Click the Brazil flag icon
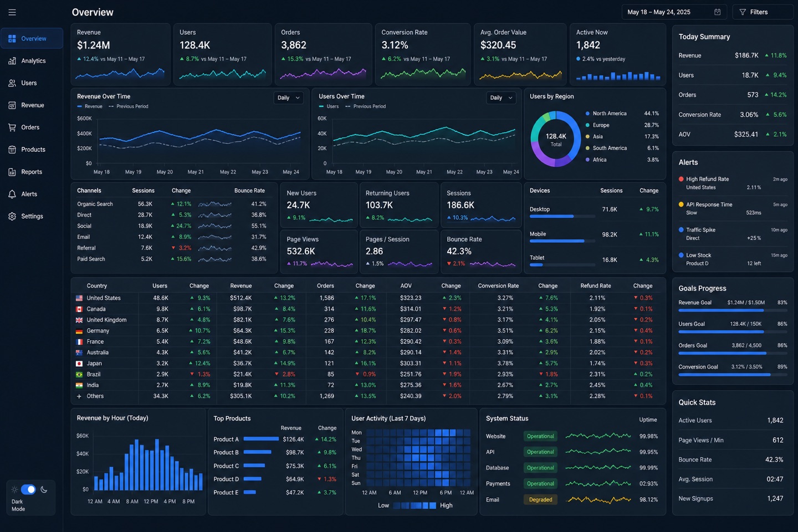The image size is (798, 532). pyautogui.click(x=79, y=375)
